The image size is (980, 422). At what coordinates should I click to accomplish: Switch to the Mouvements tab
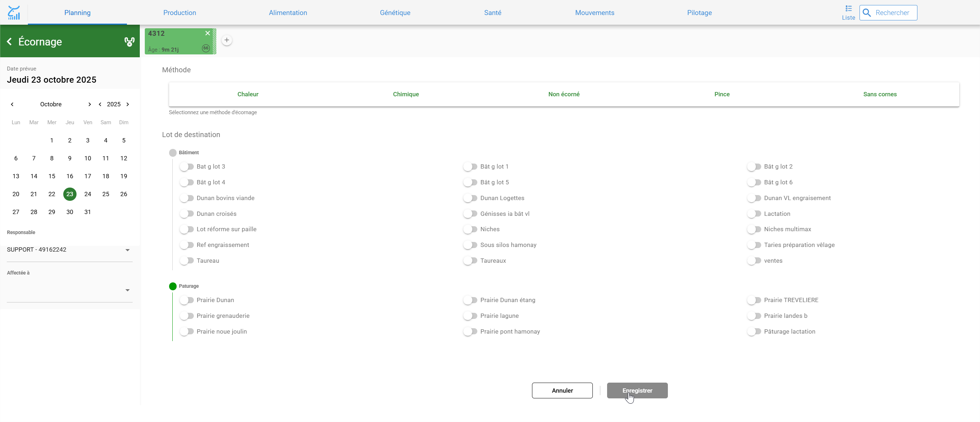point(594,13)
